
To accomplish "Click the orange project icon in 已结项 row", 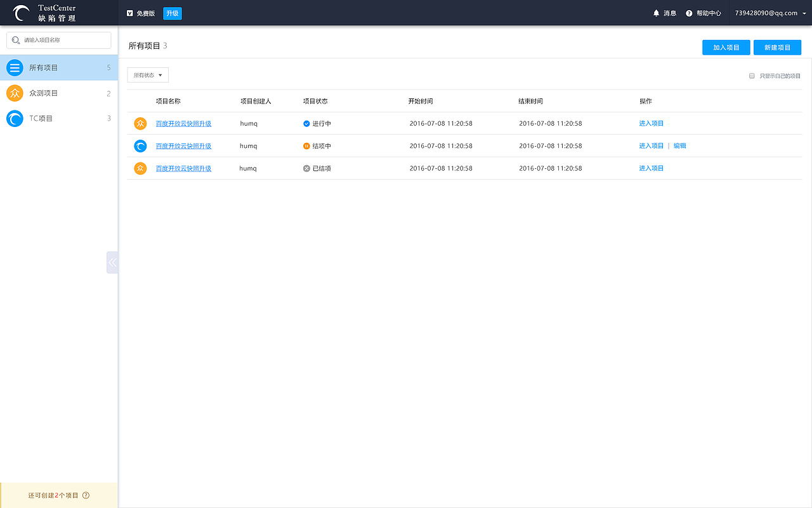I will coord(140,168).
